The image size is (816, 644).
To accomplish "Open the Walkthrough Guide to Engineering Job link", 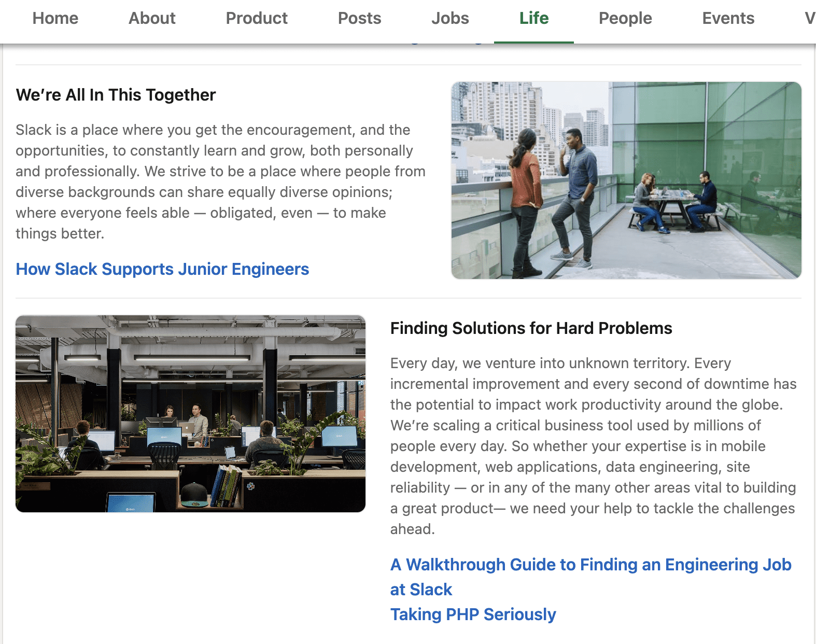I will click(x=590, y=565).
